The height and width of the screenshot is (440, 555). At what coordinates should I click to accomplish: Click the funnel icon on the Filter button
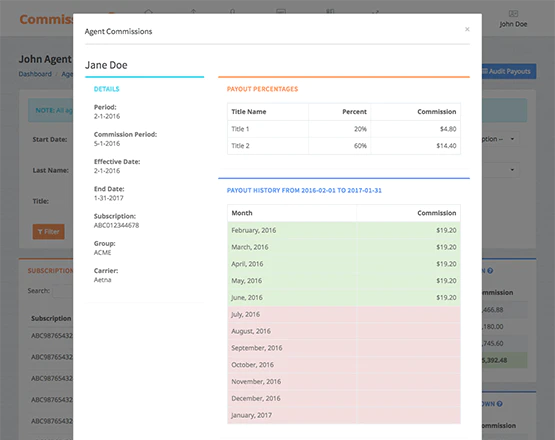coord(40,232)
